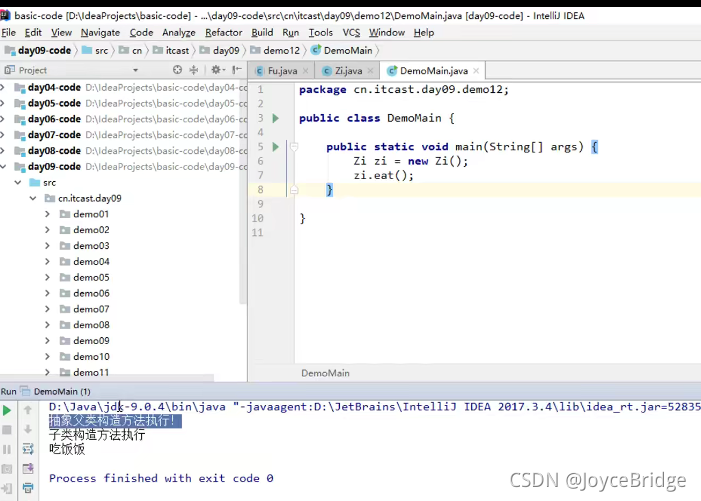Expand the demo05 package
Viewport: 701px width, 501px height.
47,277
